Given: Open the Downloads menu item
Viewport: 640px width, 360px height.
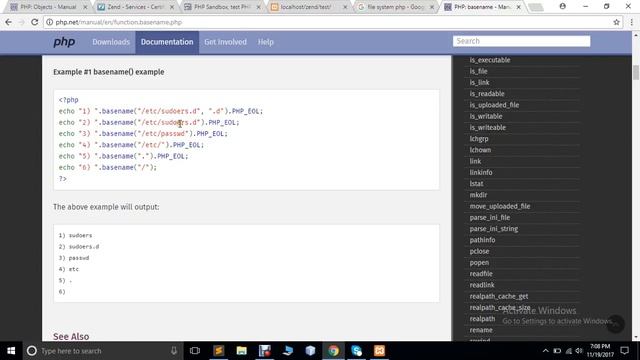Looking at the screenshot, I should [x=111, y=42].
